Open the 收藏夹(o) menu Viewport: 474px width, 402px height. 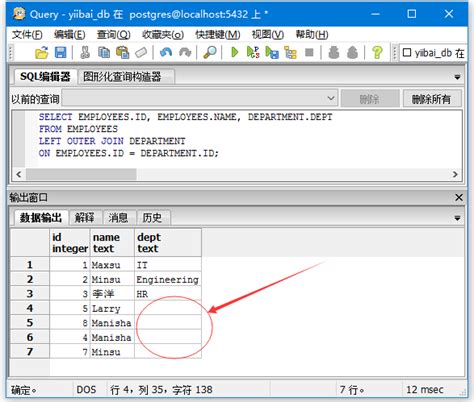coord(163,34)
